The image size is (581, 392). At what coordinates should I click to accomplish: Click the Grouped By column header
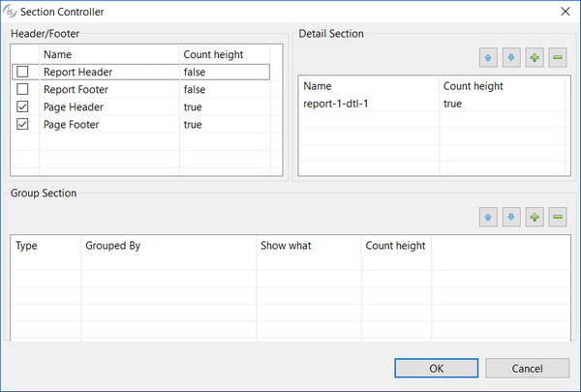[112, 246]
